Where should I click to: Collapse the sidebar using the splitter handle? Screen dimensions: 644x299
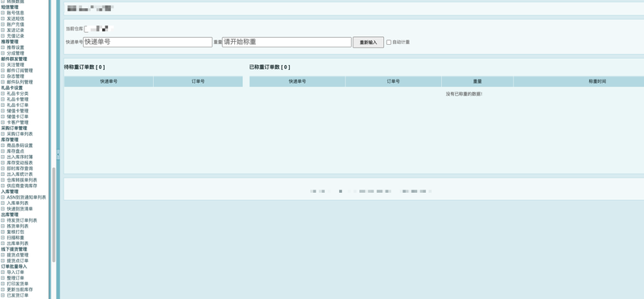coord(58,154)
